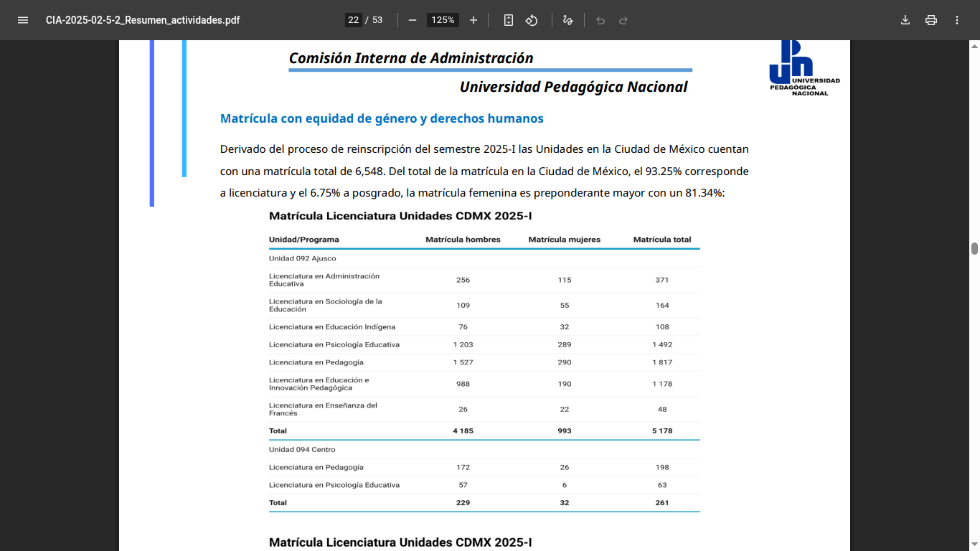Click the vertical scrollbar thumb

(x=974, y=249)
